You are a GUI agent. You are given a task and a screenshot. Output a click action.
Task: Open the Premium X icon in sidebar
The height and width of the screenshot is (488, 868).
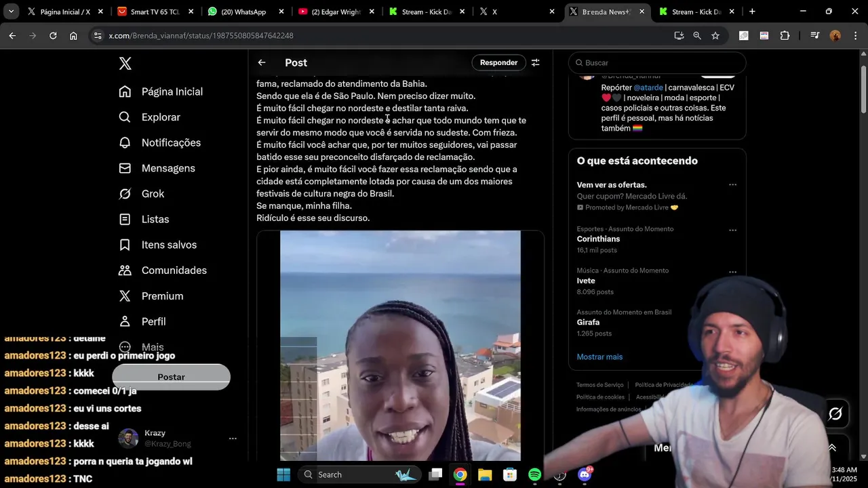point(125,296)
